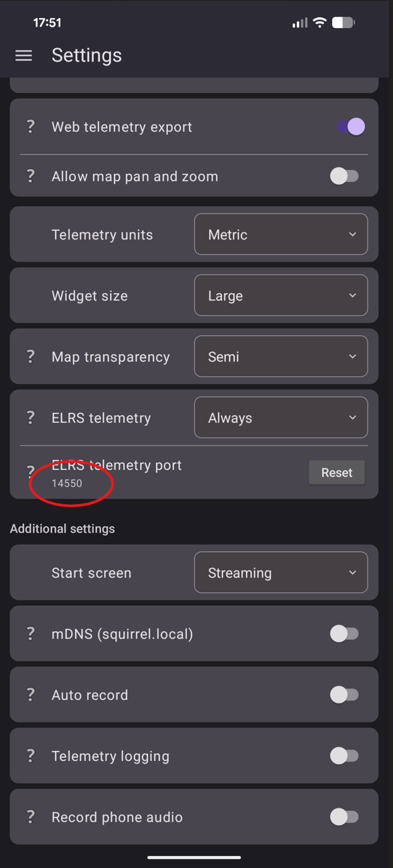
Task: Click the help icon for mDNS setting
Action: pos(30,634)
